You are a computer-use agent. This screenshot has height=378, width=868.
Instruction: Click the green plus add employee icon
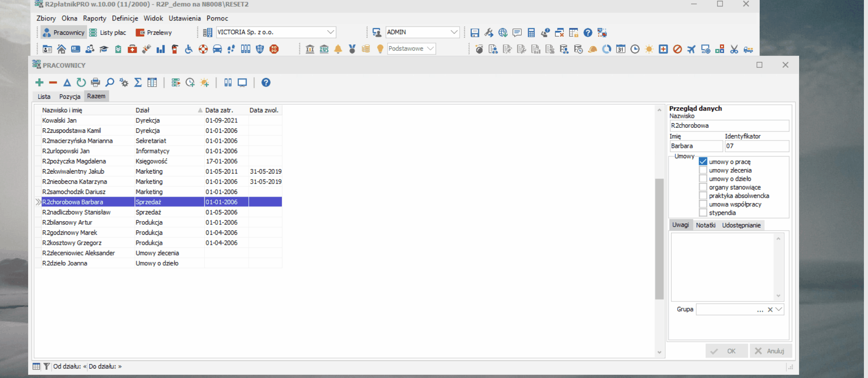39,82
